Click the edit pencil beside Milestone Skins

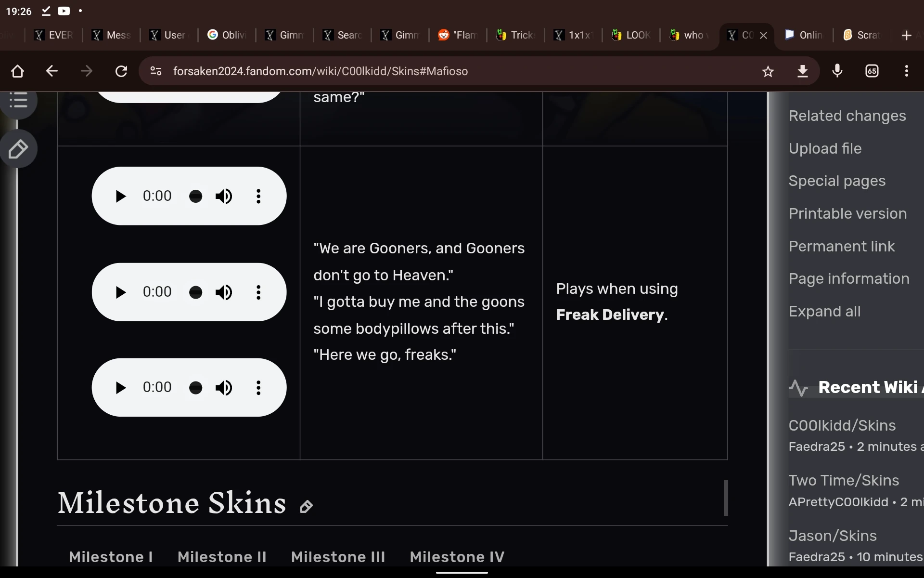click(x=306, y=506)
